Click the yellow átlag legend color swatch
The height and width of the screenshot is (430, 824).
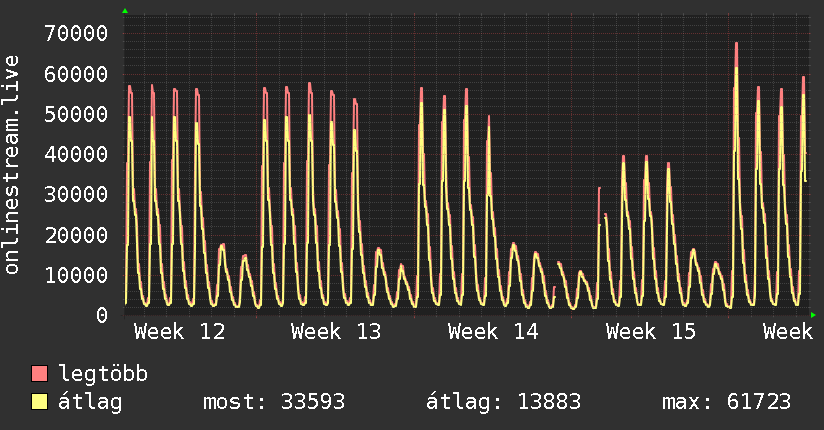click(39, 401)
